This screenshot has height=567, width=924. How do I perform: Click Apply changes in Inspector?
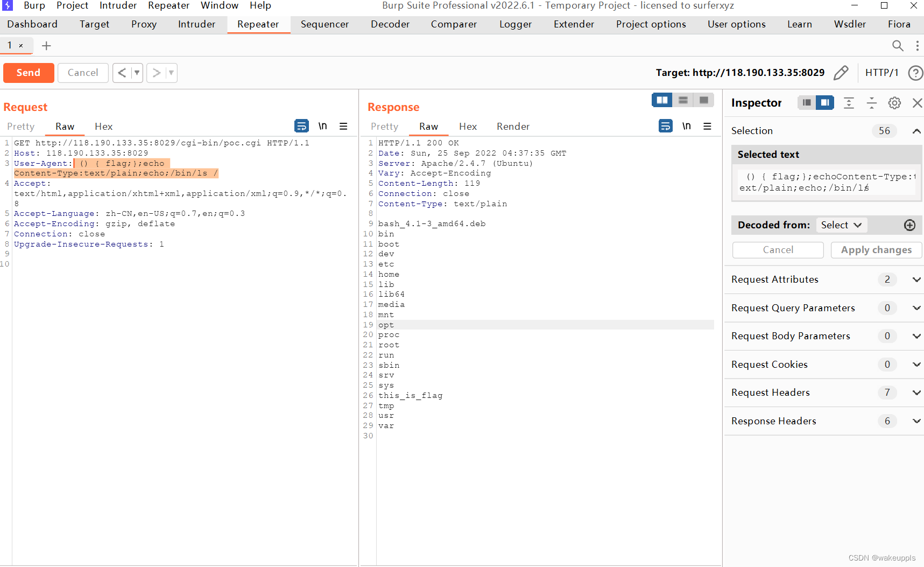click(x=876, y=250)
